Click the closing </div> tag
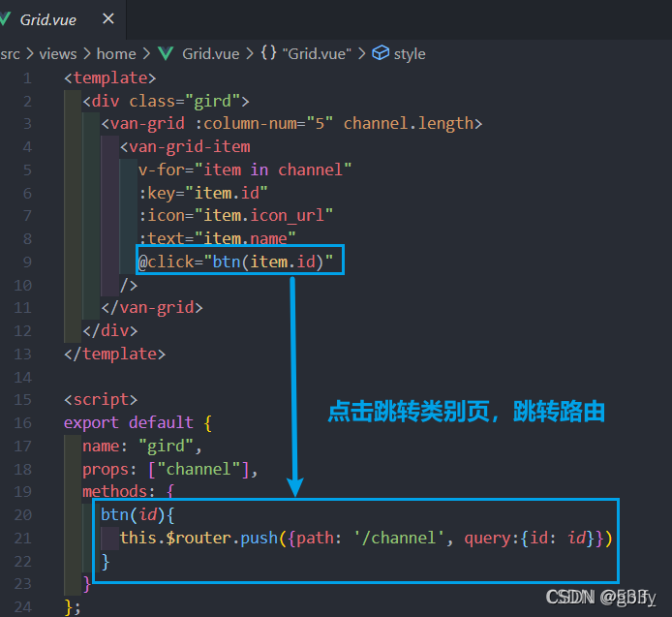672x617 pixels. [110, 330]
